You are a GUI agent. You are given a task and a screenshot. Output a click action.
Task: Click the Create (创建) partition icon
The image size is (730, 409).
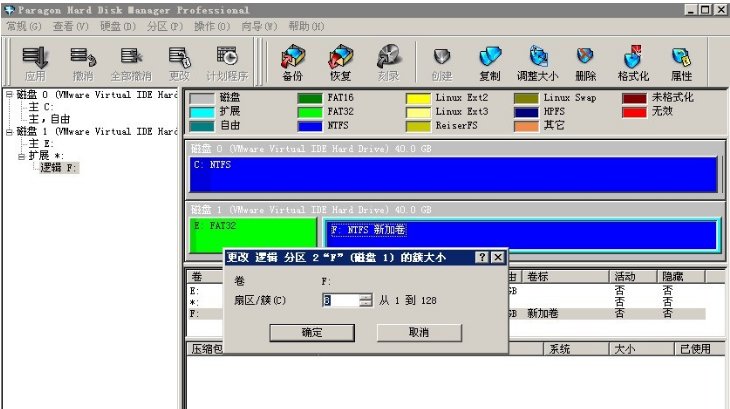pos(441,64)
